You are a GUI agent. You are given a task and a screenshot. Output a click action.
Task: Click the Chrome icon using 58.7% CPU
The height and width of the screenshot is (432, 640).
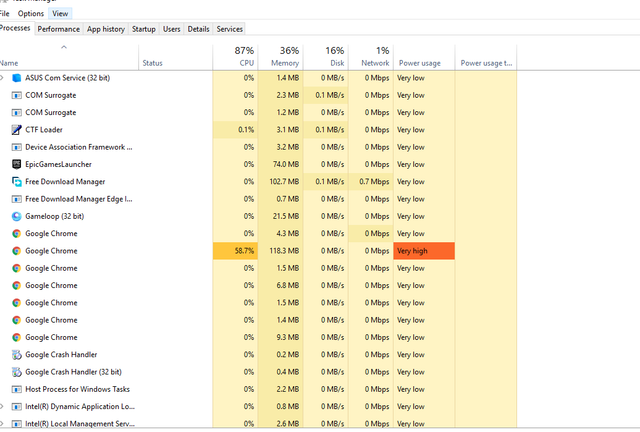click(x=16, y=251)
